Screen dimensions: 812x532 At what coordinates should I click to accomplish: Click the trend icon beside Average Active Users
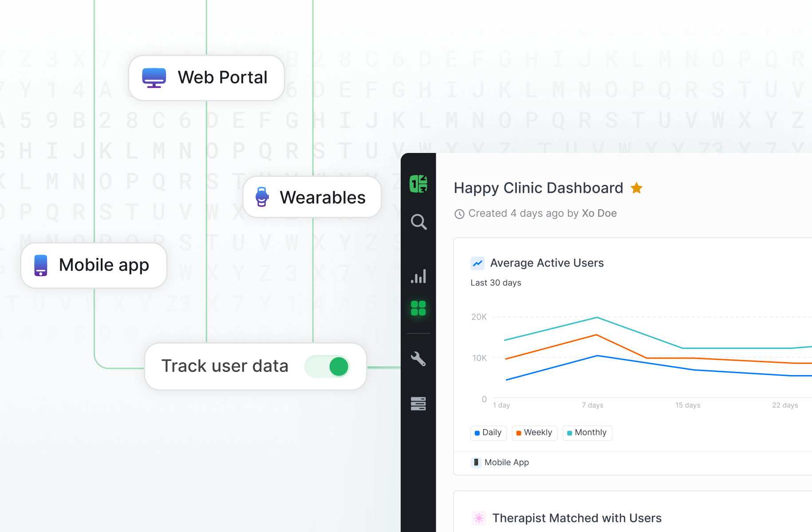coord(477,263)
